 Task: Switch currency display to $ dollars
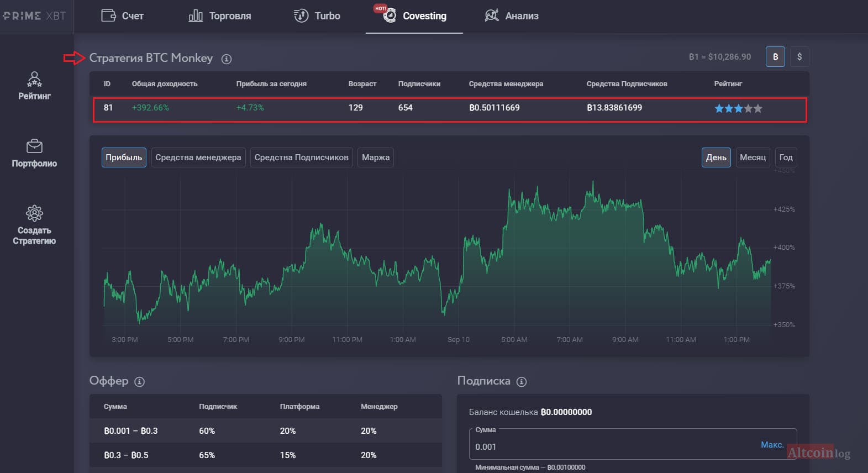click(x=799, y=57)
